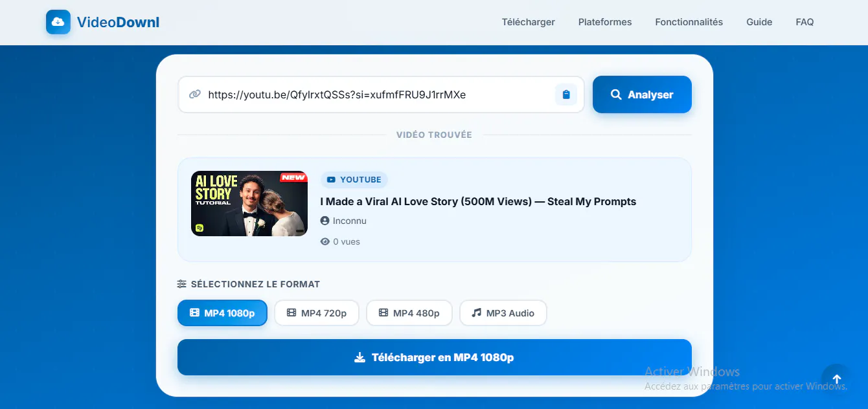Click the paste clipboard icon button
Image resolution: width=868 pixels, height=409 pixels.
point(566,94)
